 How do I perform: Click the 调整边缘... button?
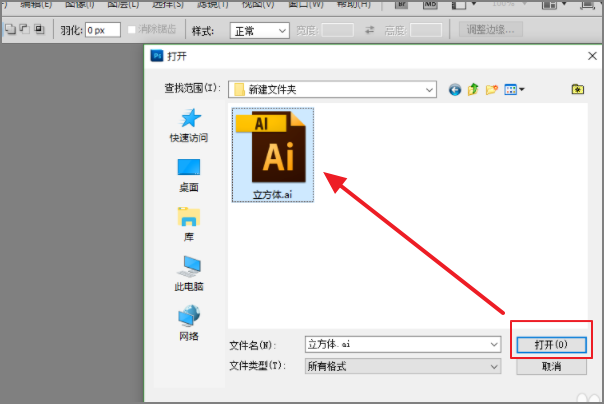491,30
